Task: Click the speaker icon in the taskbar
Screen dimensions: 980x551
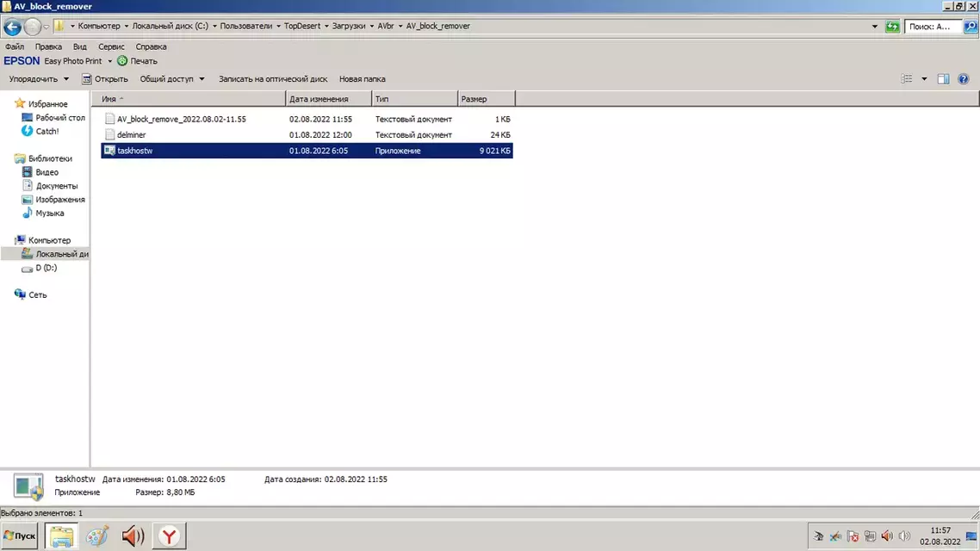Action: [x=133, y=536]
